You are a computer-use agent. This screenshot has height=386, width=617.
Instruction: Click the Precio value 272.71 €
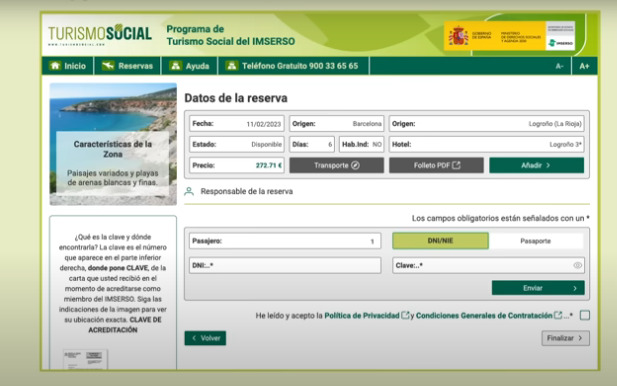269,165
